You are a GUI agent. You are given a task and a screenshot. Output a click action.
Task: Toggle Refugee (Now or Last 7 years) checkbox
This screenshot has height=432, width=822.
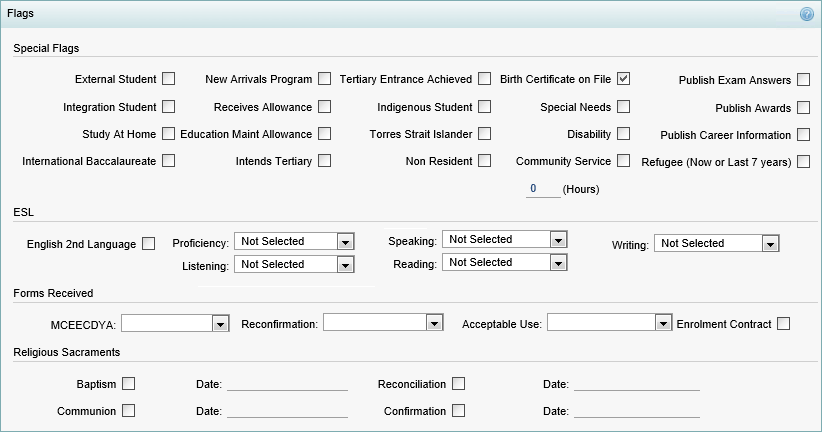[x=803, y=161]
